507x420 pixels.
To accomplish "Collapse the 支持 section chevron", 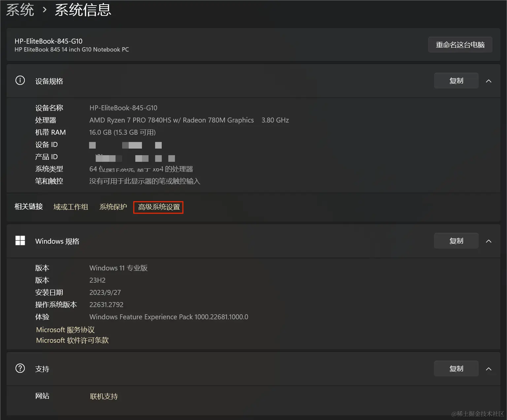I will click(x=489, y=369).
